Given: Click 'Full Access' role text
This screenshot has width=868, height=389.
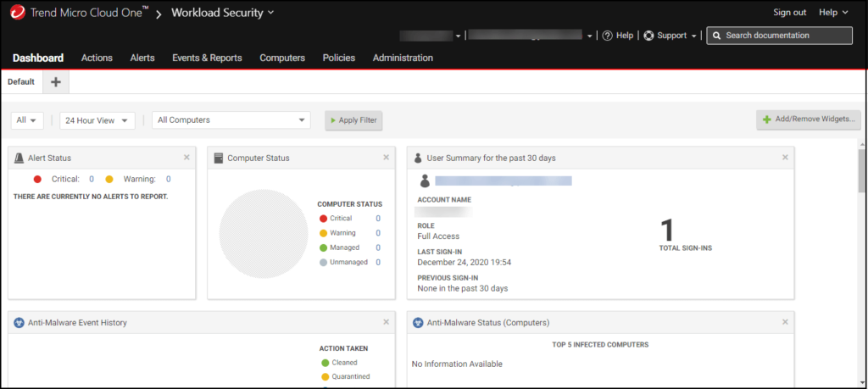Looking at the screenshot, I should click(438, 236).
